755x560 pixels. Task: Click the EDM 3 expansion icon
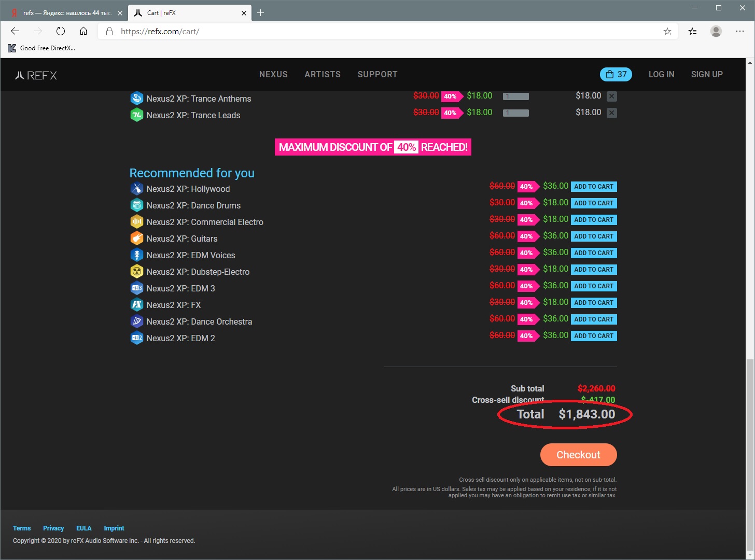[136, 288]
